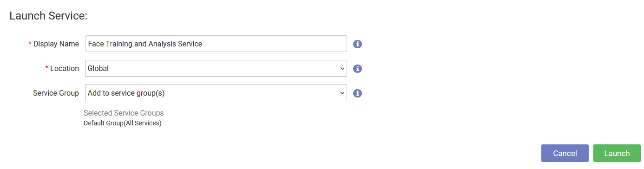Viewport: 644px width, 169px height.
Task: Click the 'Add to service group(s)' placeholder text
Action: [x=126, y=93]
